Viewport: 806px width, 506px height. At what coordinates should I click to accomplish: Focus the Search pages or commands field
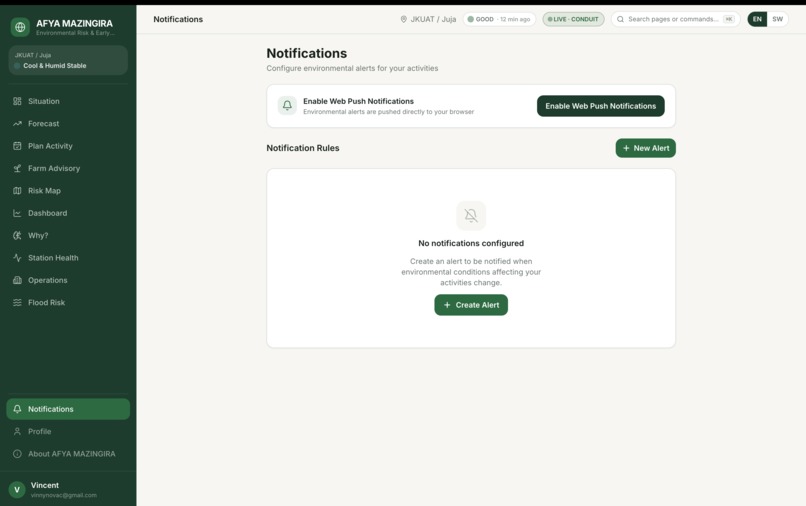(x=675, y=19)
